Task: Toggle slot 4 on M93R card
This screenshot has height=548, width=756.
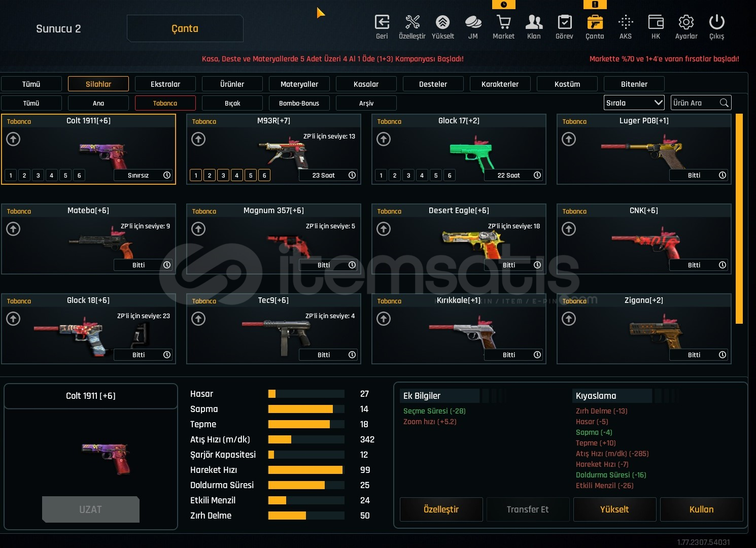Action: 237,176
